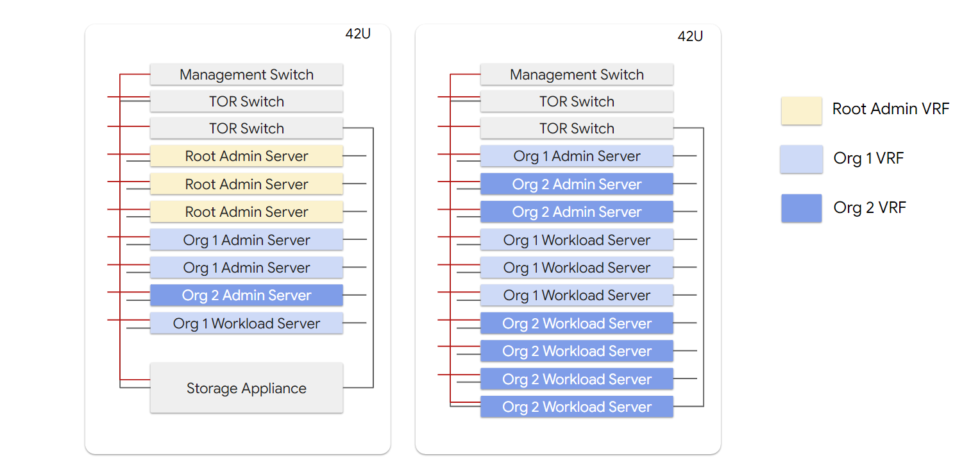The height and width of the screenshot is (467, 980).
Task: Select the Root Admin VRF color swatch
Action: [x=801, y=110]
